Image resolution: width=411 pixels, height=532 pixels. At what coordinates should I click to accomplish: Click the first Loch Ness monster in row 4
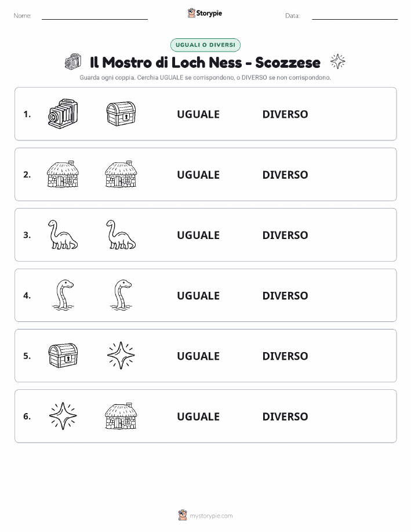coord(63,295)
